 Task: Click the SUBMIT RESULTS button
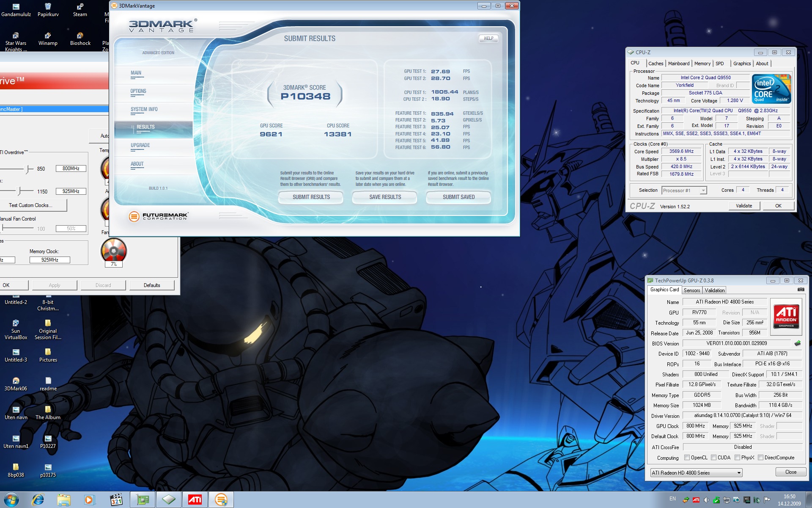[311, 197]
